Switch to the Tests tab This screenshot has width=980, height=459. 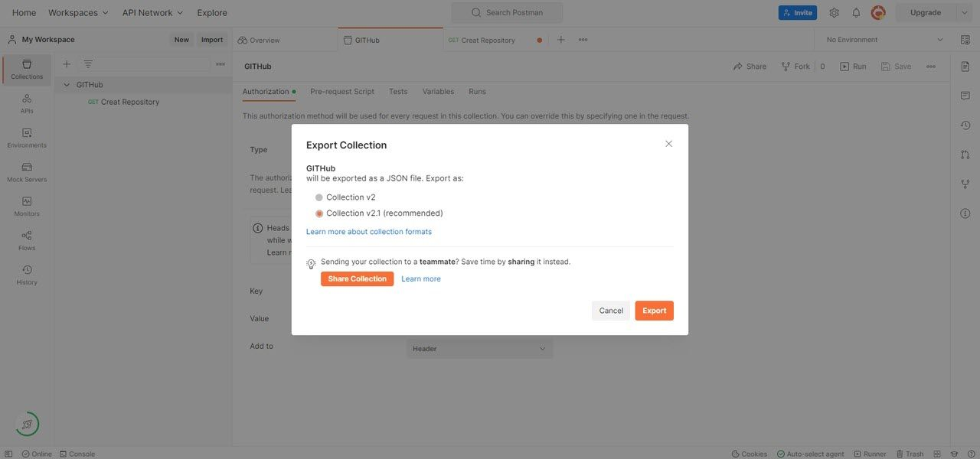pos(398,91)
